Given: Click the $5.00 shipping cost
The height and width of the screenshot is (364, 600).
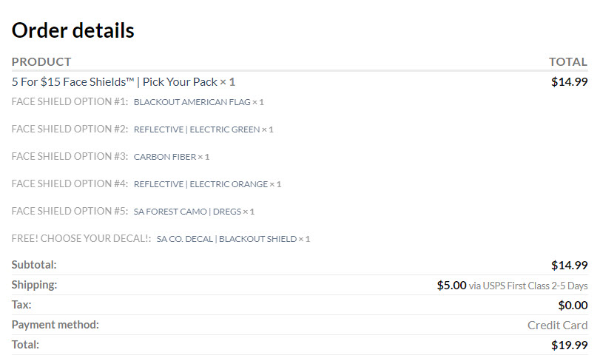Looking at the screenshot, I should point(451,285).
